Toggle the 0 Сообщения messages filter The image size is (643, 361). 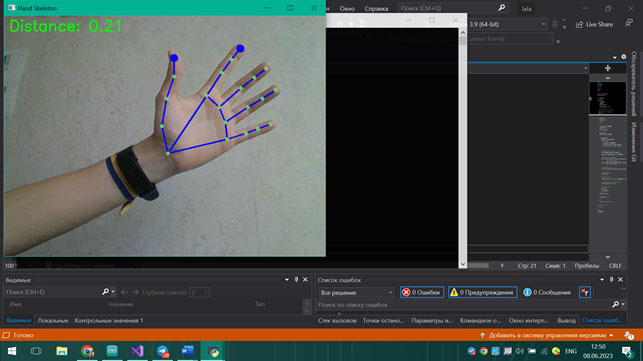point(547,292)
